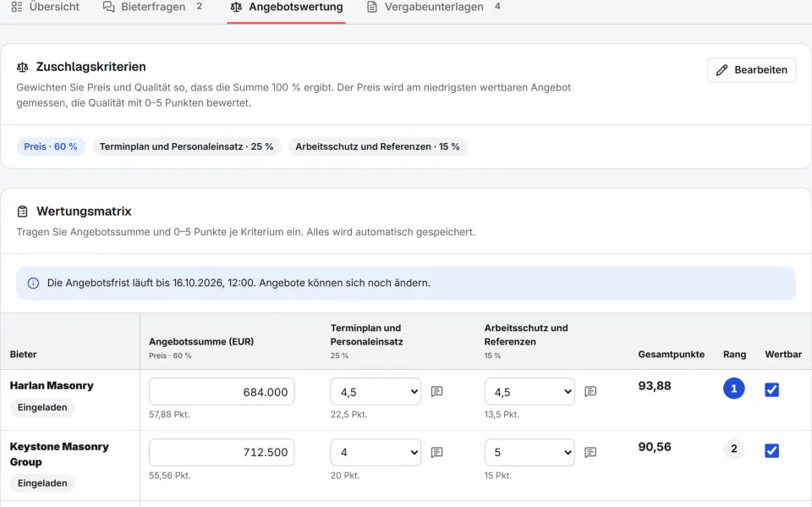
Task: Click the Gesamtpunkte value 93,88
Action: tap(655, 386)
